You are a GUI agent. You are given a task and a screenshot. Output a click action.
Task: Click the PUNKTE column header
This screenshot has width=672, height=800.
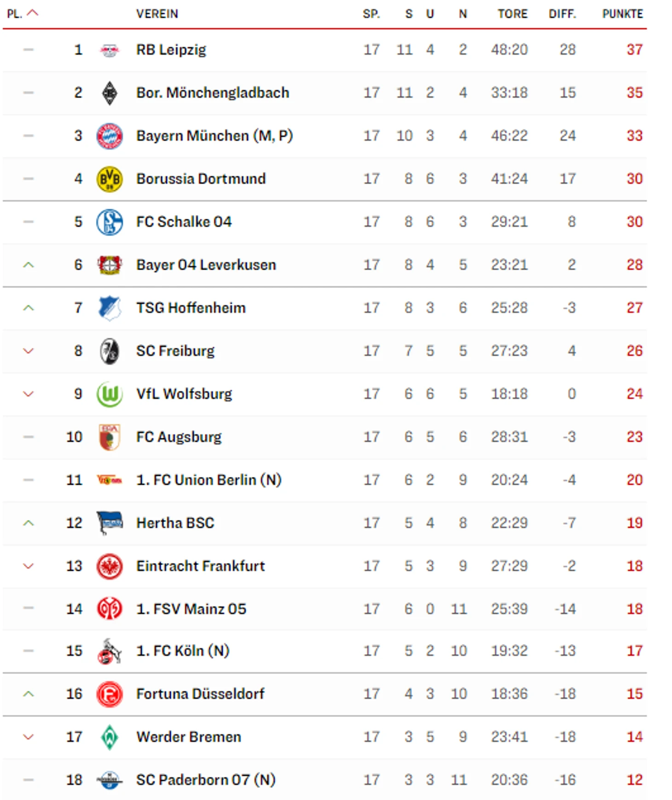pyautogui.click(x=622, y=14)
